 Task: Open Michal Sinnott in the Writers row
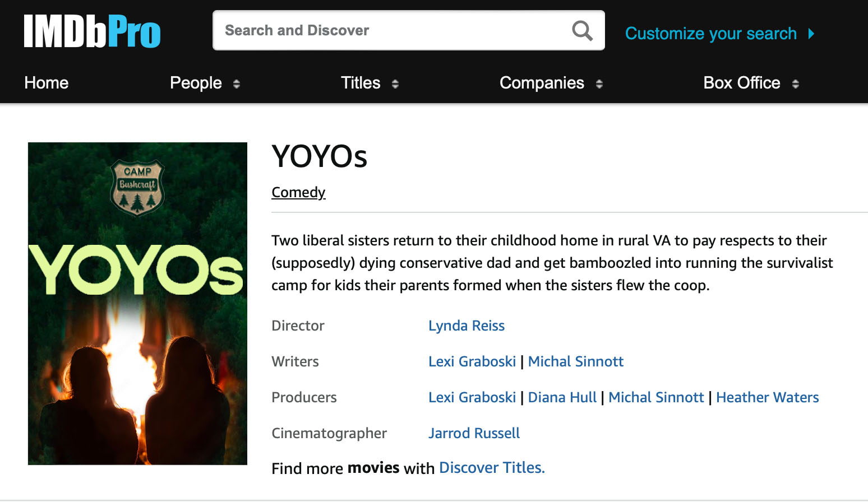pyautogui.click(x=575, y=361)
